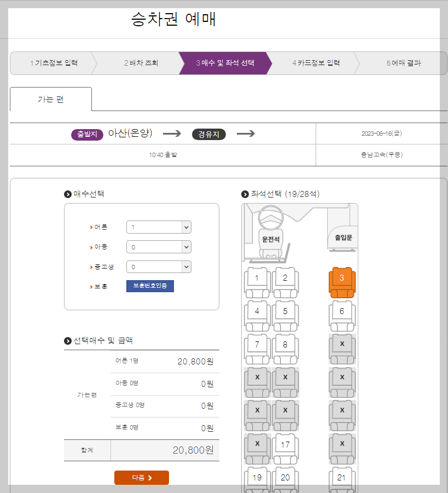
Task: Click the 매수선택 bullet icon
Action: [68, 194]
